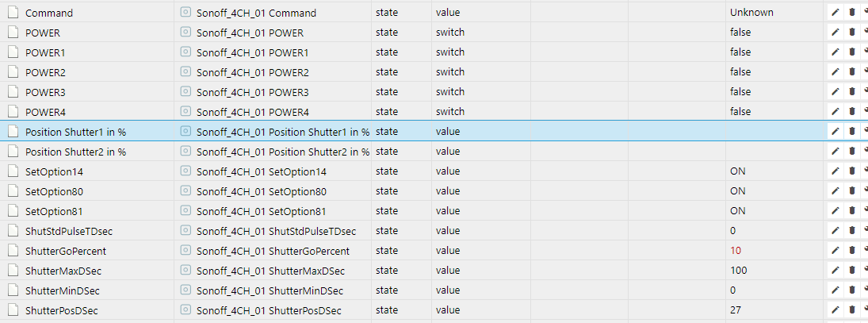The height and width of the screenshot is (323, 868).
Task: Click the pencil icon for ShutStdPulseTDsec
Action: [835, 231]
